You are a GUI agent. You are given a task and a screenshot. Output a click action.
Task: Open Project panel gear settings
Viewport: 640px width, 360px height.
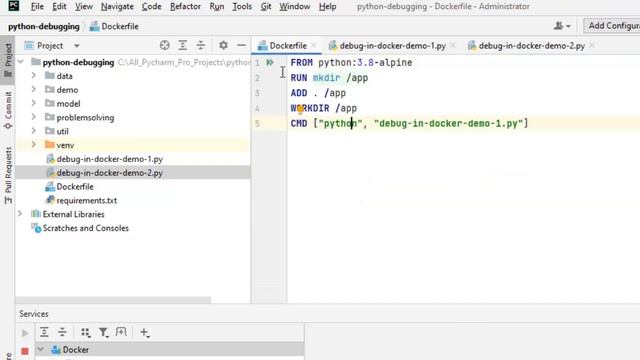click(223, 45)
